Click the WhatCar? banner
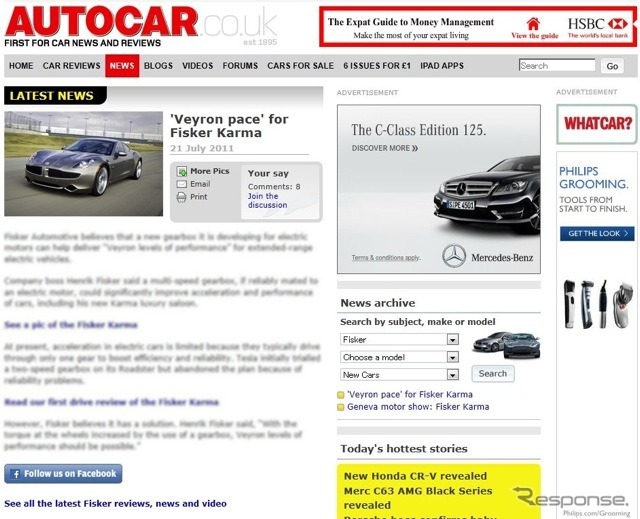Viewport: 640px width, 519px height. [597, 124]
